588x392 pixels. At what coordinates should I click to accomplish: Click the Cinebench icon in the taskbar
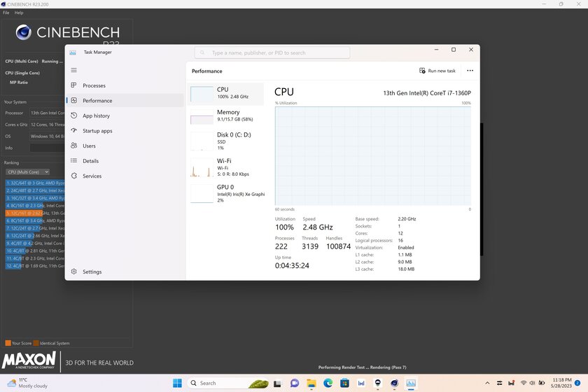[x=394, y=383]
